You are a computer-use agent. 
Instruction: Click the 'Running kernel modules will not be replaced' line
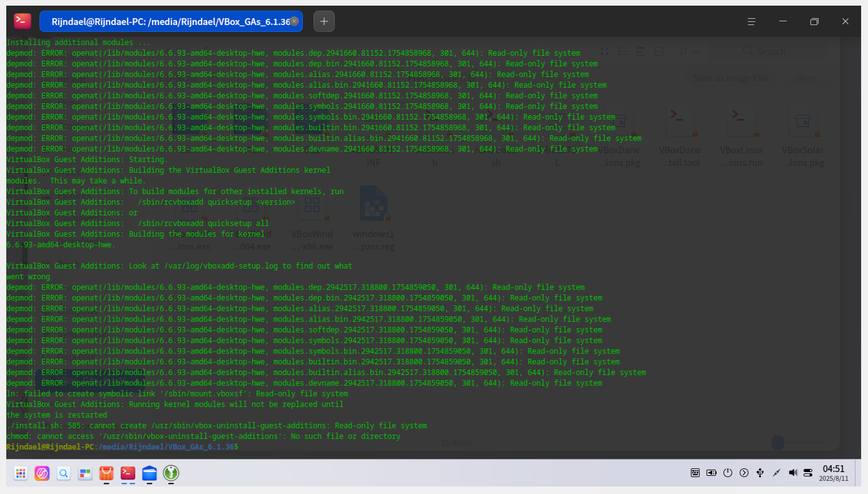[x=175, y=404]
